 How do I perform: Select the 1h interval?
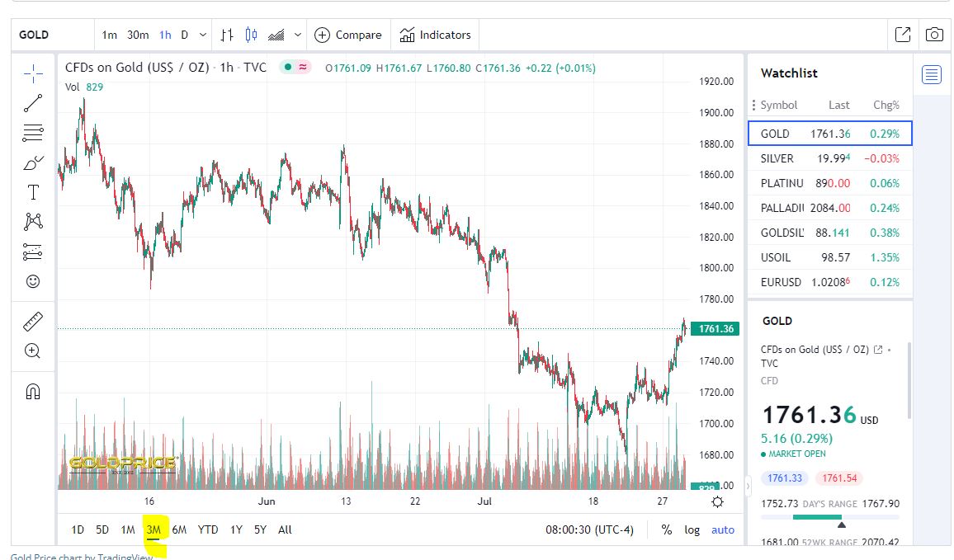166,35
